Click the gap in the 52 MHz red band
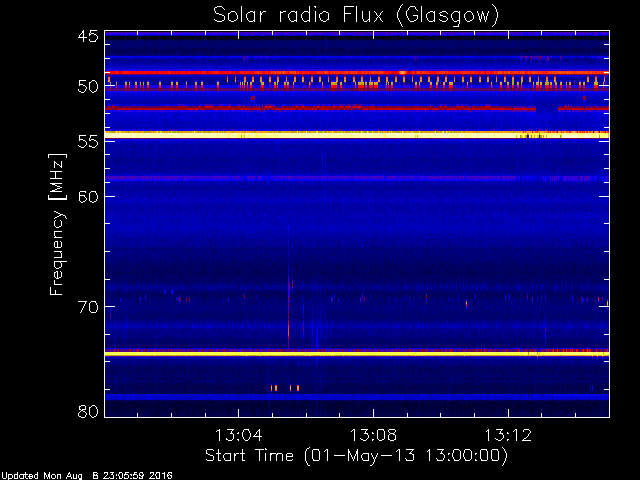The width and height of the screenshot is (640, 480). click(x=547, y=108)
